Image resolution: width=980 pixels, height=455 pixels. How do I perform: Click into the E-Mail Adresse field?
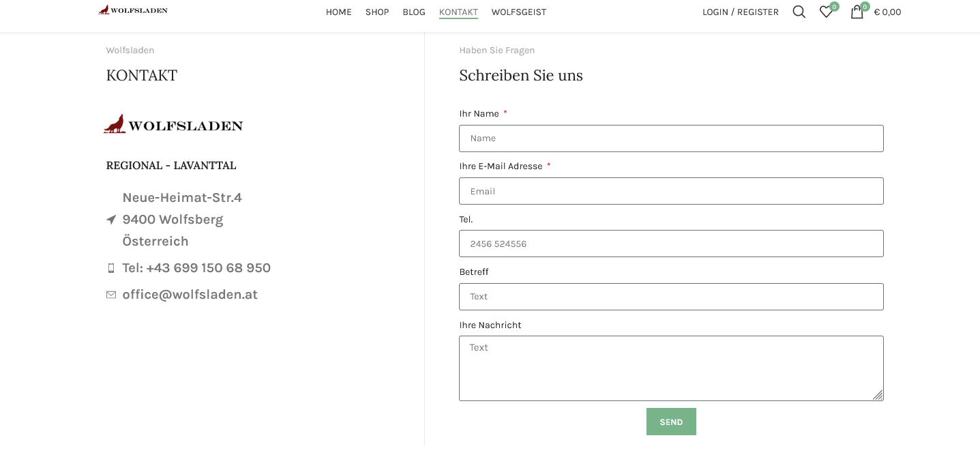(x=671, y=191)
